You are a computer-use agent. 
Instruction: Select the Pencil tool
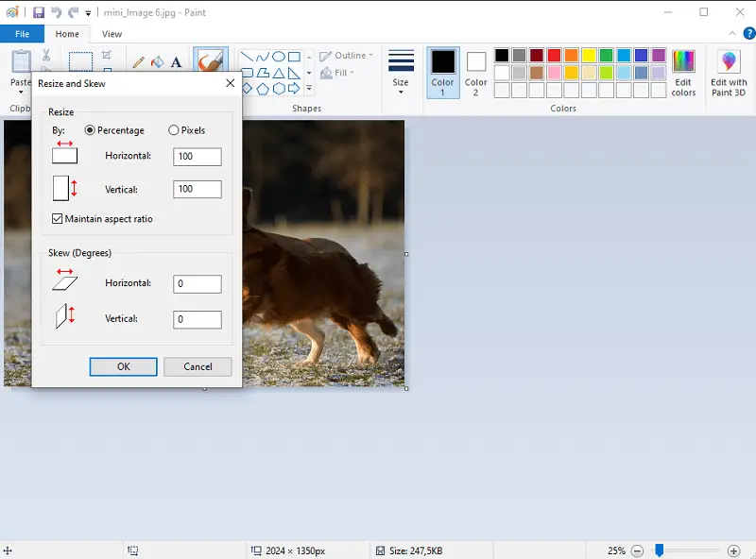pyautogui.click(x=138, y=61)
